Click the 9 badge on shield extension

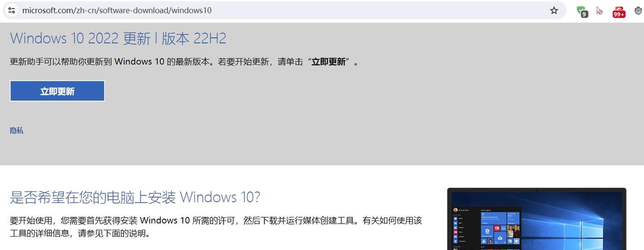tap(584, 14)
